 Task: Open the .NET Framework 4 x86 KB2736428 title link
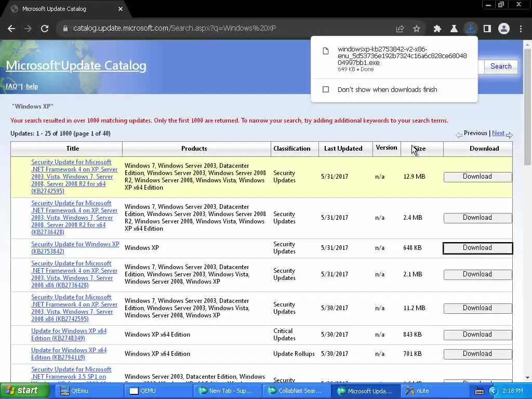tap(74, 274)
